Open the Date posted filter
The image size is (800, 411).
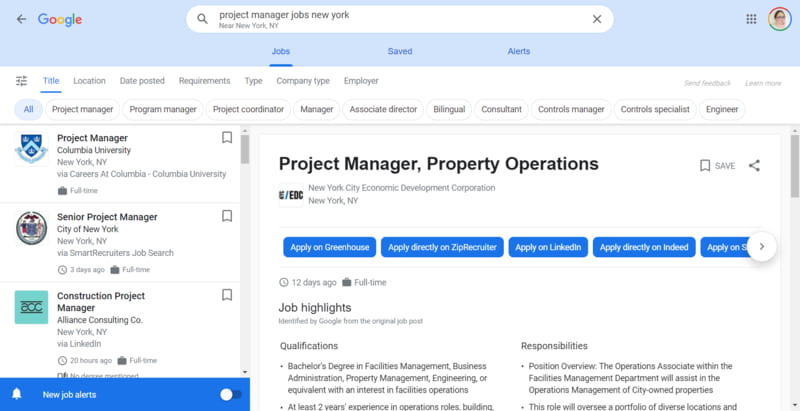click(142, 81)
